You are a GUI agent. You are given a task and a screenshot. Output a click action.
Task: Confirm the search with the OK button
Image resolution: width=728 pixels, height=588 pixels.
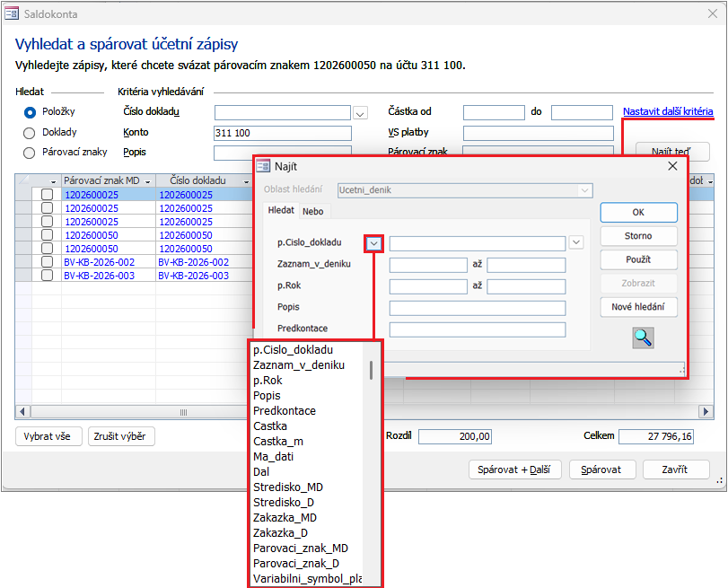(638, 212)
